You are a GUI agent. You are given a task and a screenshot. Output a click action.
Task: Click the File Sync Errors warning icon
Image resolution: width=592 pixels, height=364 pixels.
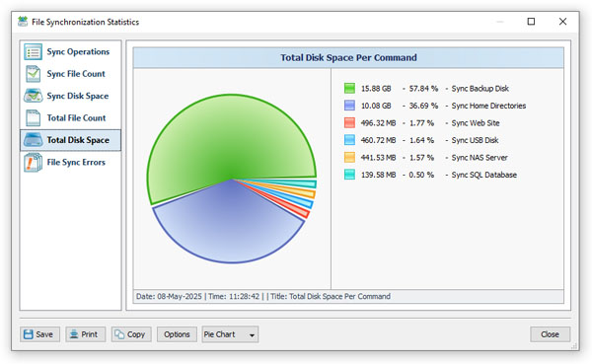click(x=33, y=163)
